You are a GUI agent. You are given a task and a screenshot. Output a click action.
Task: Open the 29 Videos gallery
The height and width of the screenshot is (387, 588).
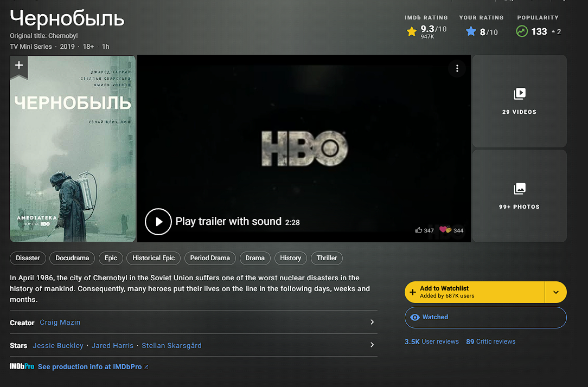(519, 101)
